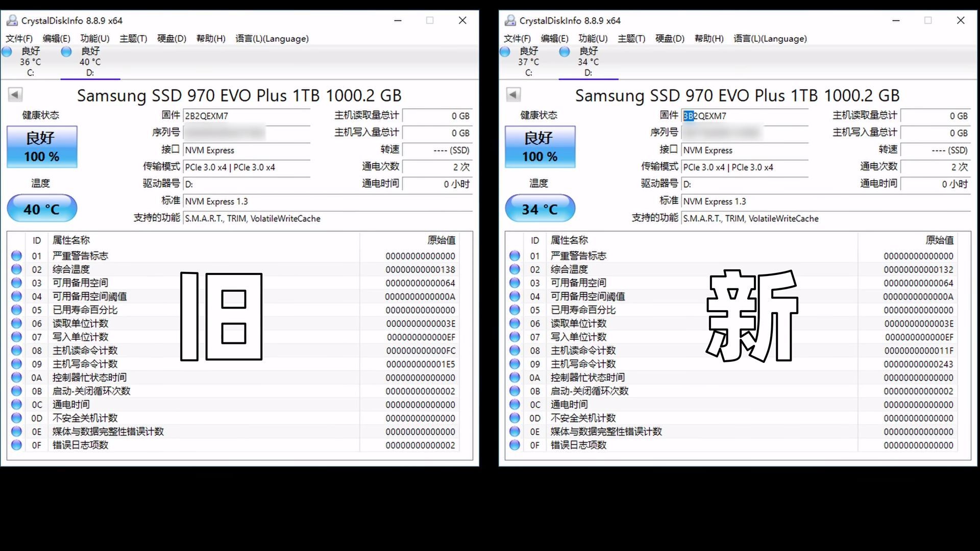
Task: Click status orb for attribute 0E in right window
Action: (514, 432)
